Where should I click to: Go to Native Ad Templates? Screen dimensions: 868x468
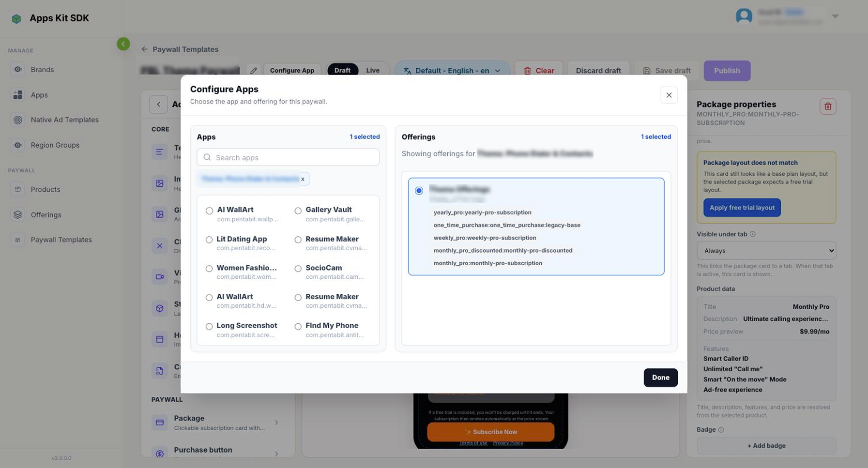pos(64,120)
